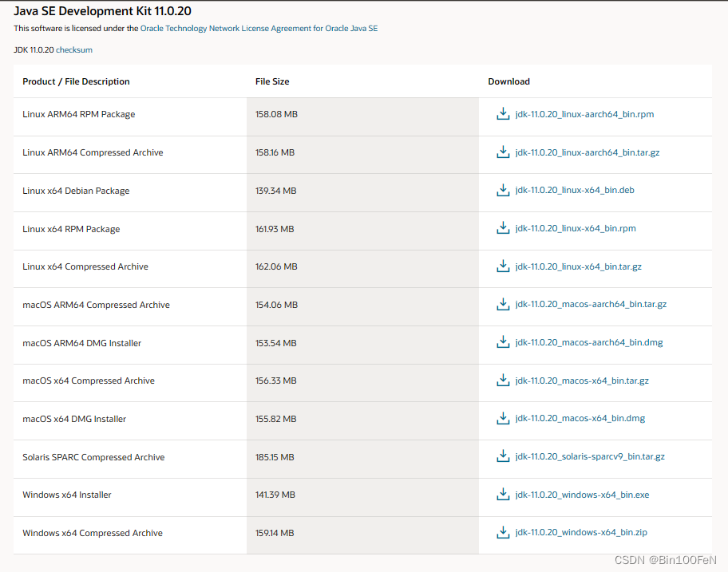Screen dimensions: 728x572
Task: Click download icon for macos-aarch64 dmg
Action: (x=503, y=342)
